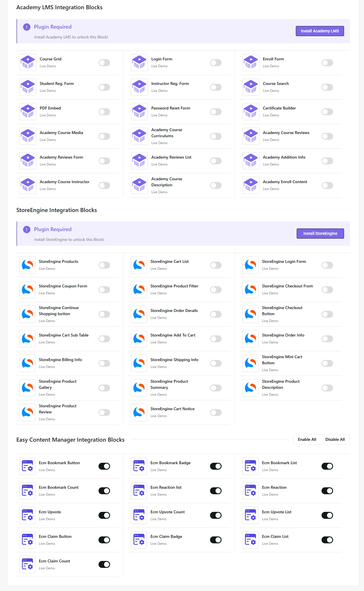
Task: Click the Enroll Form block icon
Action: 251,62
